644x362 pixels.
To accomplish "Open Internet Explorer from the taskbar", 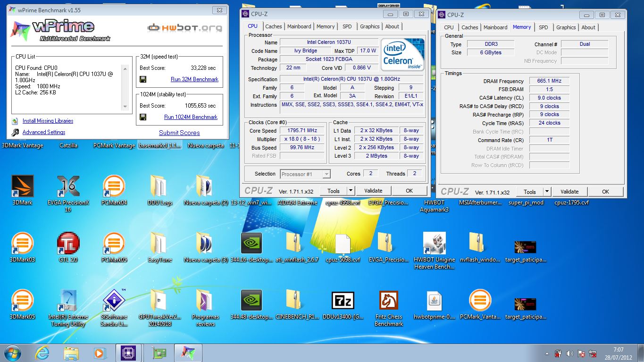I will pos(42,353).
